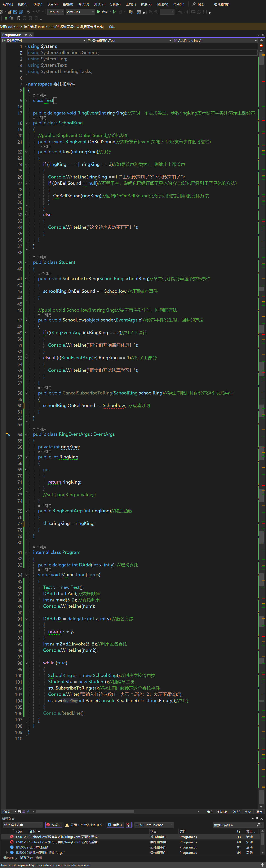Screen dimensions: 266x868
Task: Click the 确认 link in the info bar
Action: 112,27
